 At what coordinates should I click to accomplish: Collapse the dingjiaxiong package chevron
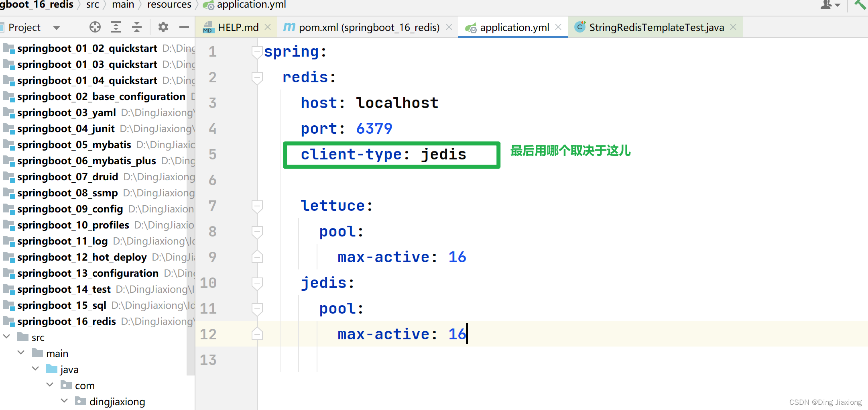coord(65,401)
